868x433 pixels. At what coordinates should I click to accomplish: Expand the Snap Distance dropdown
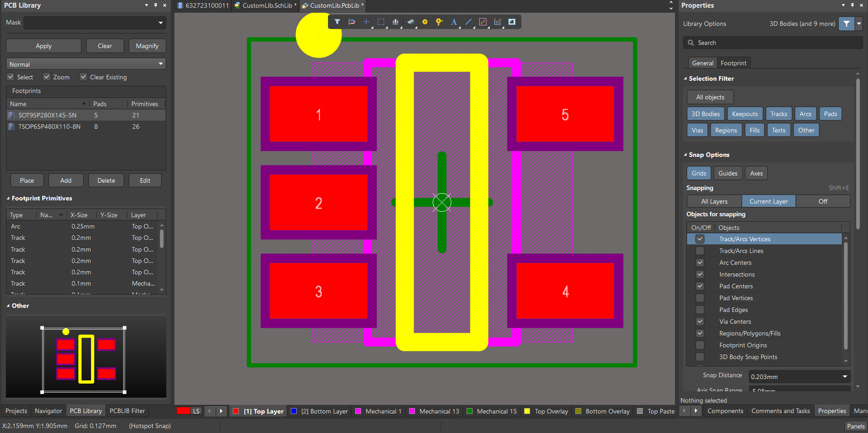tap(844, 377)
